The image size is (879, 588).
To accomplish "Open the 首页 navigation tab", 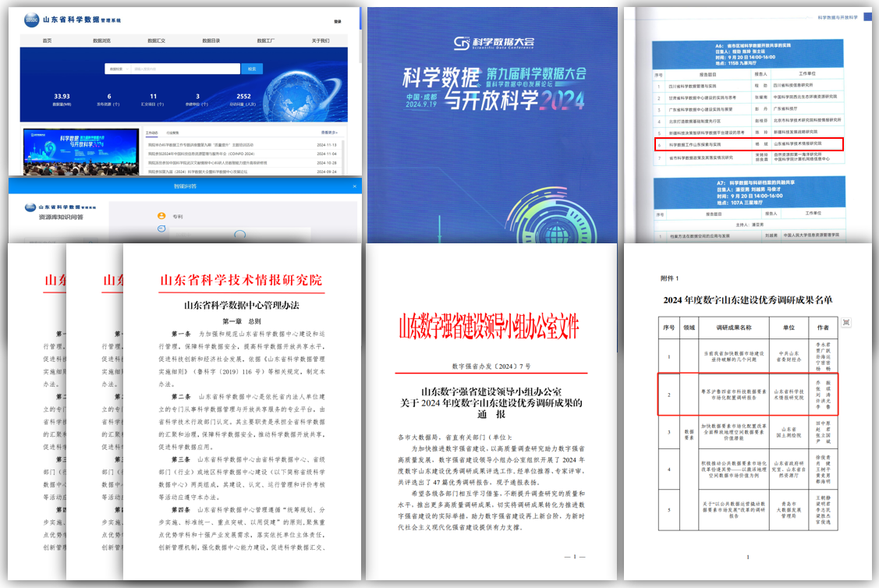I will [47, 41].
